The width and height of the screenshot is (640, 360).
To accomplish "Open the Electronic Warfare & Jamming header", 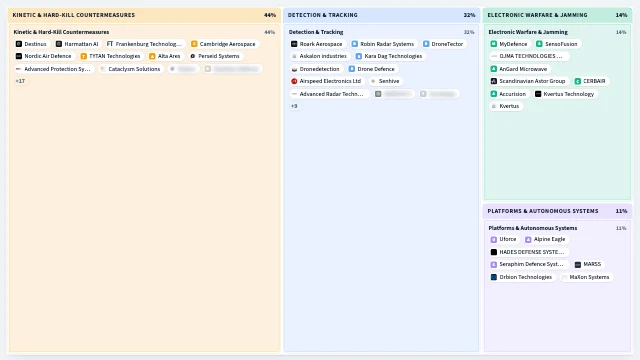I will 557,15.
